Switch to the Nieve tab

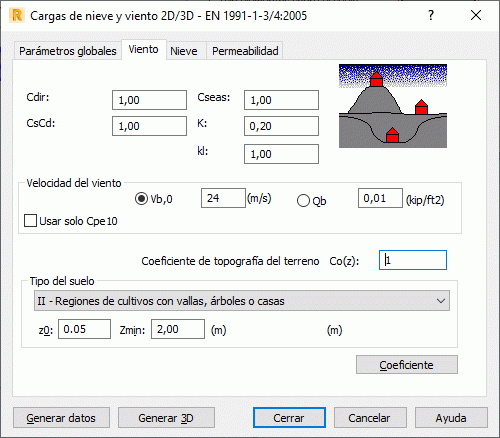pos(184,51)
